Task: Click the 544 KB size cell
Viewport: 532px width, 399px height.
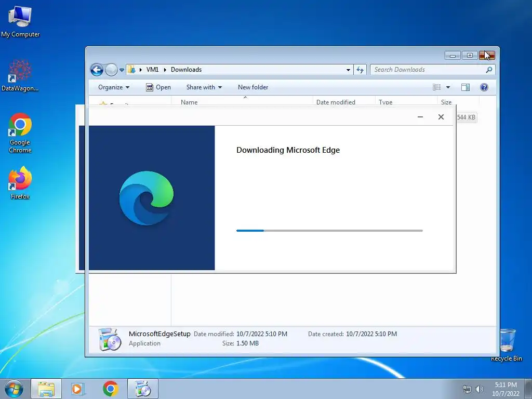Action: point(466,117)
